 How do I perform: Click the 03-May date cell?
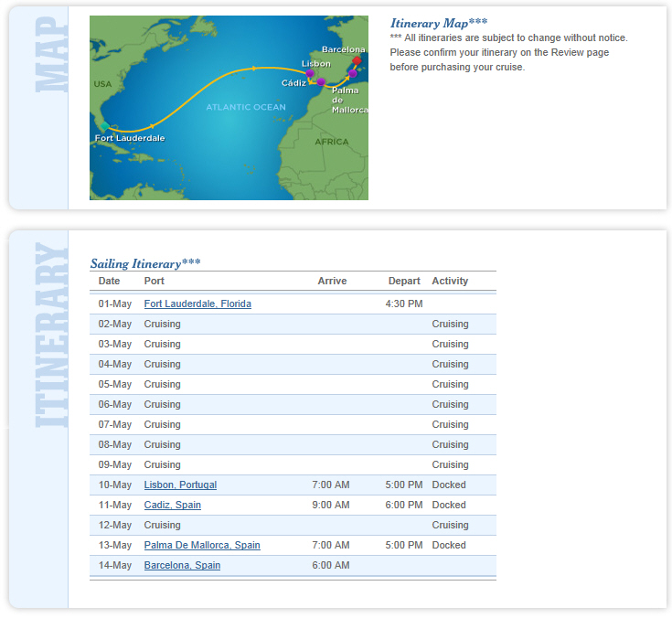pos(115,344)
